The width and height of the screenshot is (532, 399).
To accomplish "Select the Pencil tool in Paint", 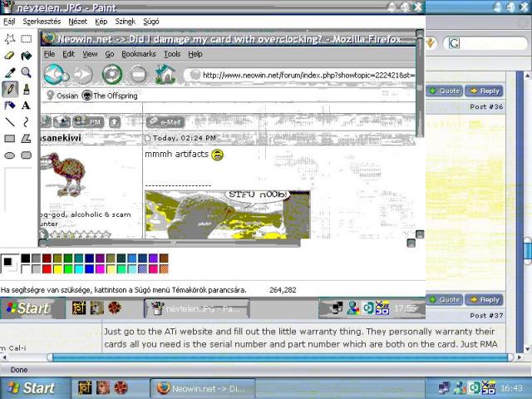I will pyautogui.click(x=10, y=89).
